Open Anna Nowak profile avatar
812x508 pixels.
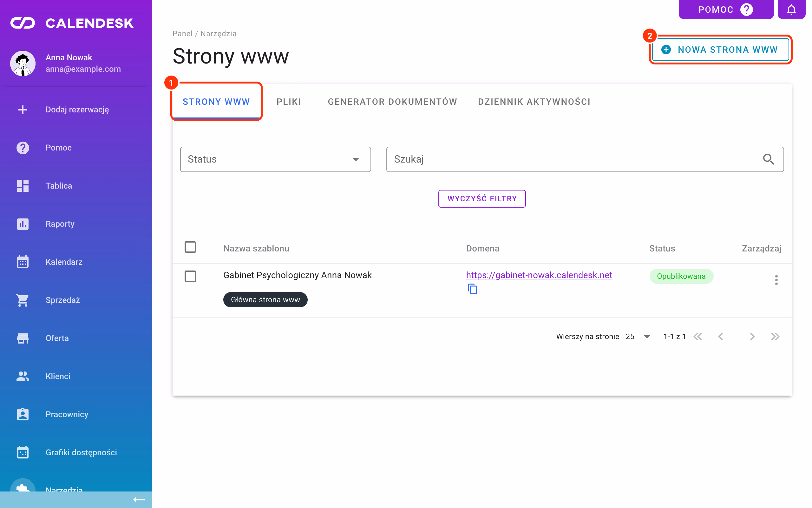pos(23,63)
